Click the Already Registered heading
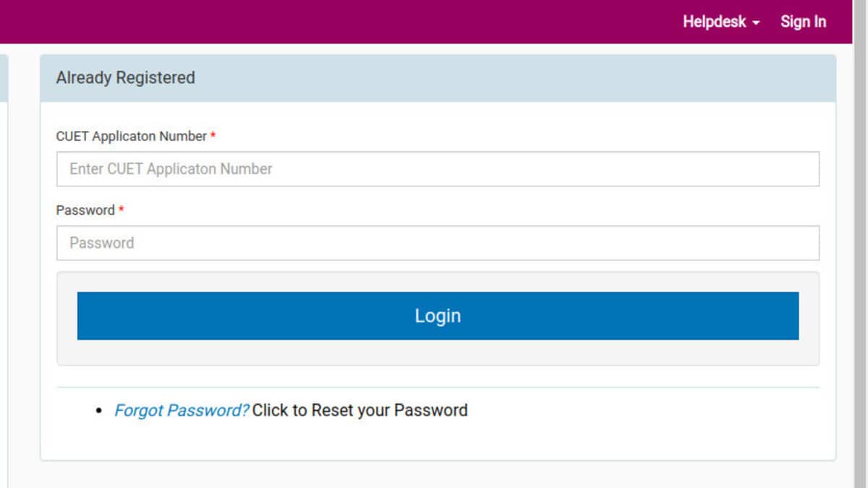 (126, 78)
